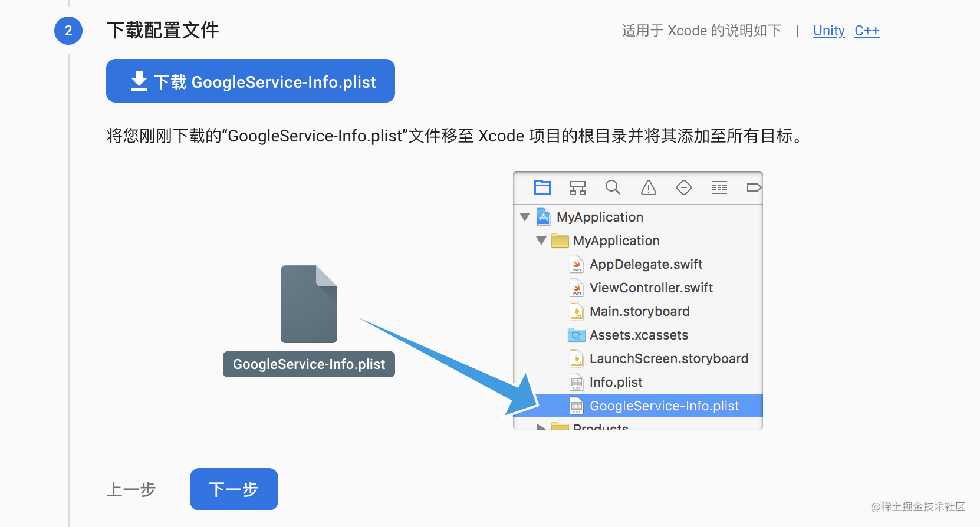Open Main.storyboard in the navigator
980x527 pixels.
pyautogui.click(x=640, y=311)
